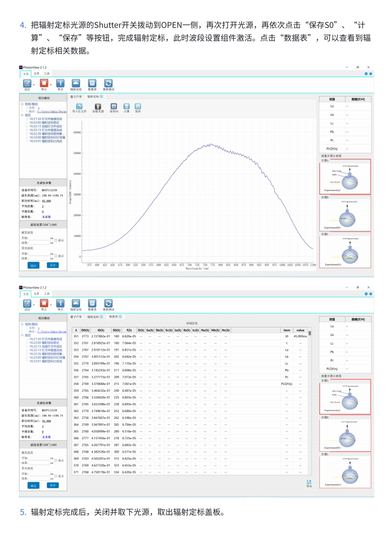Click the 扣暗光谱 dark spectrum subtraction icon
The image size is (392, 555).
98,106
